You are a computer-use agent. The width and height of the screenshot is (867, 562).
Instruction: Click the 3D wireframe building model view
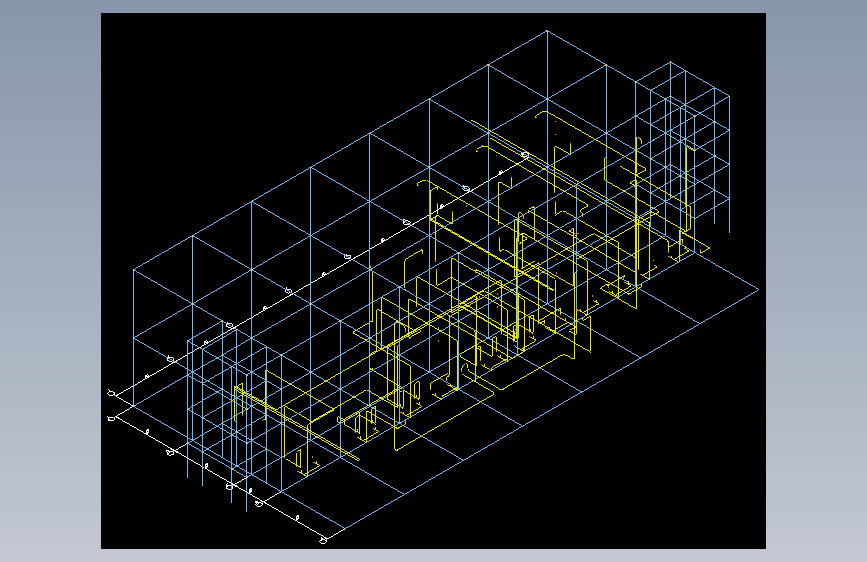[x=433, y=281]
